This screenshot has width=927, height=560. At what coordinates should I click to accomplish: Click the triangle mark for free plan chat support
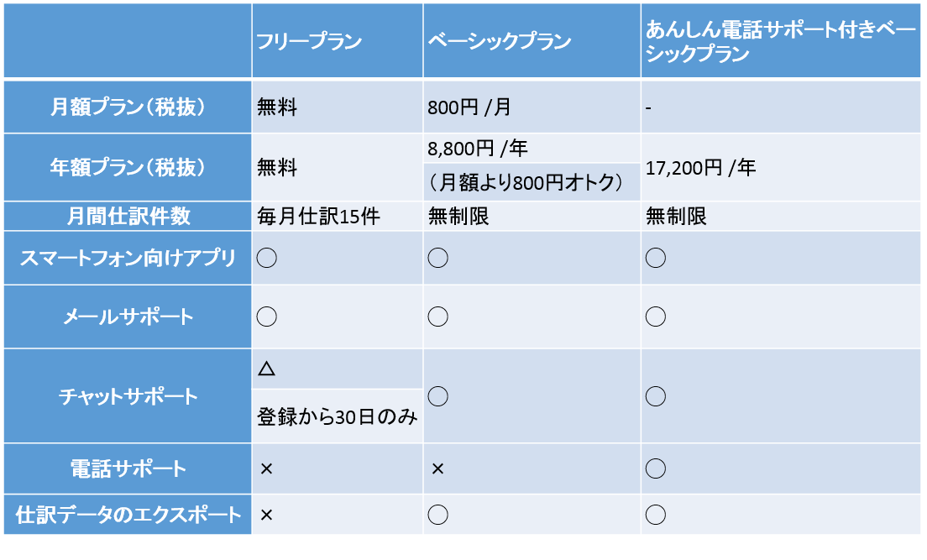click(x=267, y=369)
